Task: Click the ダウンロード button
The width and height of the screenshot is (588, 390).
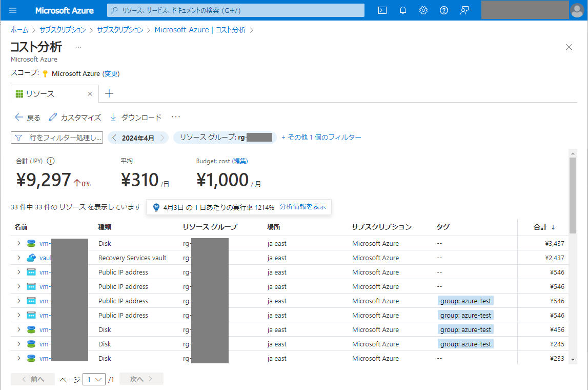Action: 136,118
